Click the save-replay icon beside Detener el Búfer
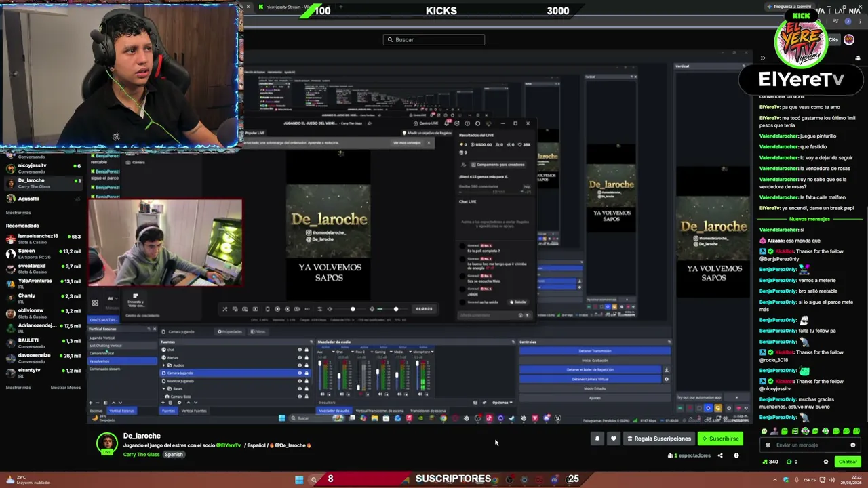The height and width of the screenshot is (488, 868). click(666, 370)
